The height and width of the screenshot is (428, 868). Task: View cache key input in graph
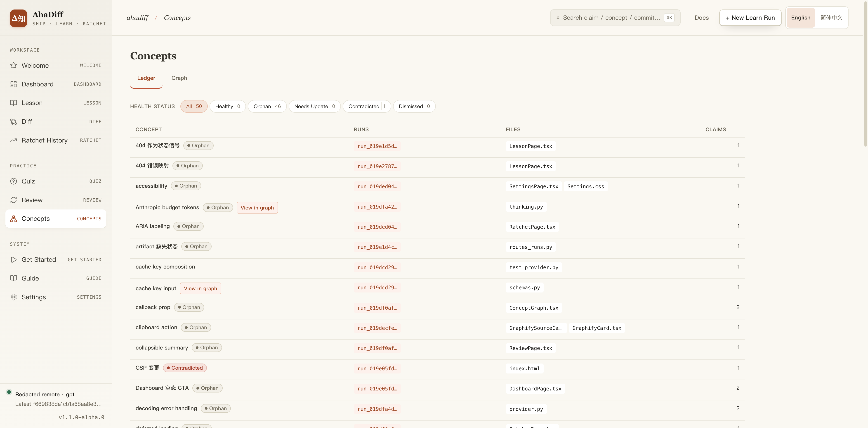coord(200,288)
